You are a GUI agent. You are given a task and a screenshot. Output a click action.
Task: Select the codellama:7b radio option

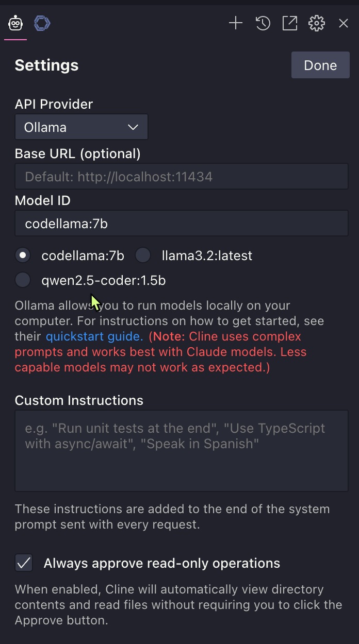coord(23,255)
